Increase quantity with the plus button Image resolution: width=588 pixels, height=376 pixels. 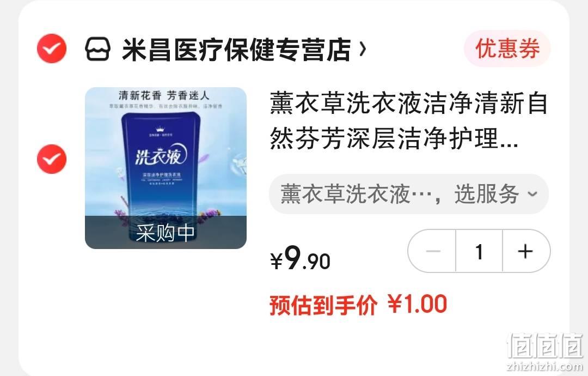(x=526, y=251)
